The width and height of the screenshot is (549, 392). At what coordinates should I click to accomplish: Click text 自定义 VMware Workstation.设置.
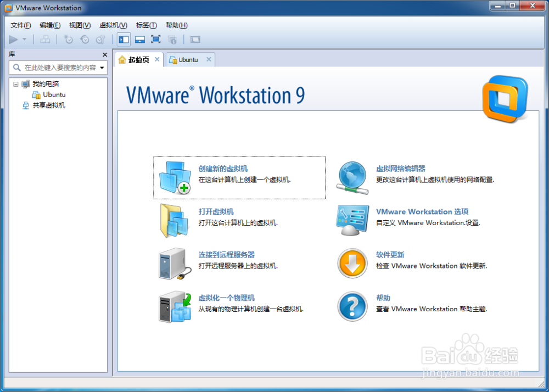[428, 222]
